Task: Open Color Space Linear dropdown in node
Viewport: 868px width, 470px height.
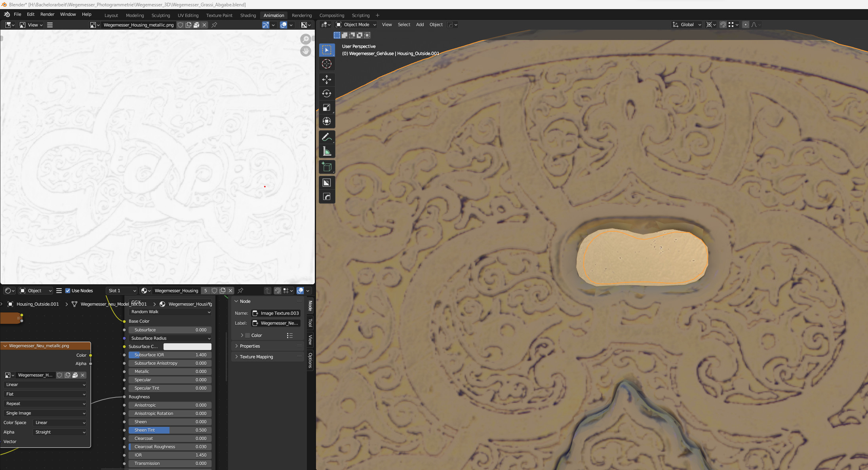Action: coord(59,422)
